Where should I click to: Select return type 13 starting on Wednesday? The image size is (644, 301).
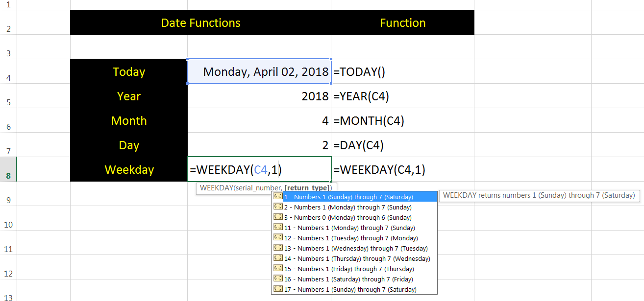click(x=356, y=248)
